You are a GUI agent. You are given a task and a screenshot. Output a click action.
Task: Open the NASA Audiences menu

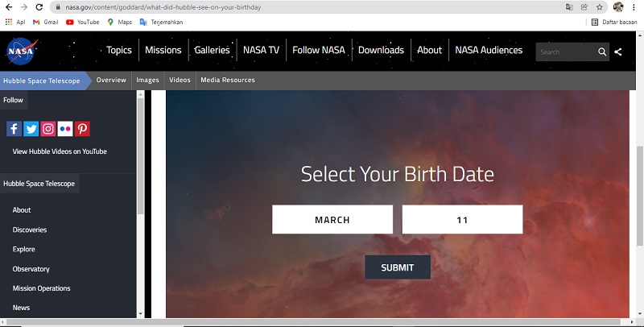pyautogui.click(x=489, y=50)
